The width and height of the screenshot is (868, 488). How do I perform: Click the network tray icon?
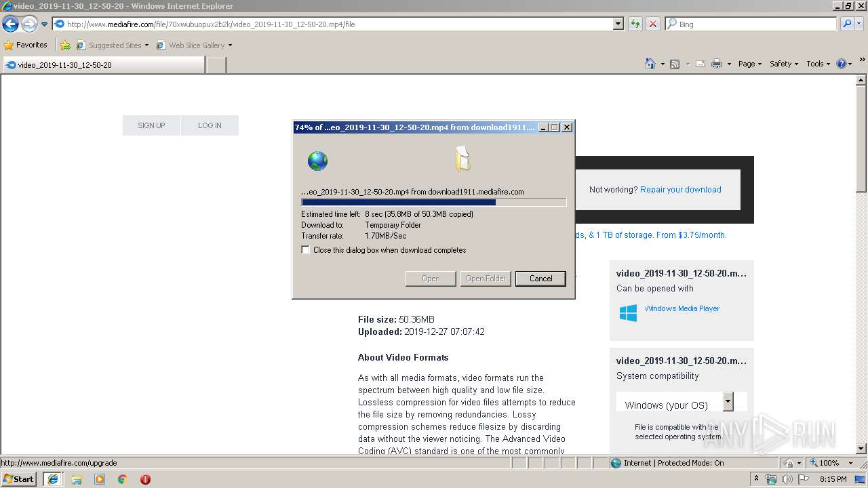click(771, 480)
